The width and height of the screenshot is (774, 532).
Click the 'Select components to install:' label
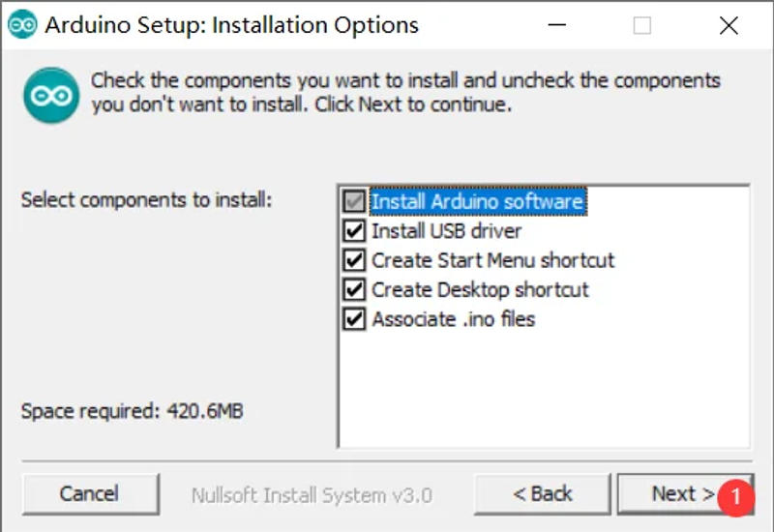pyautogui.click(x=147, y=200)
